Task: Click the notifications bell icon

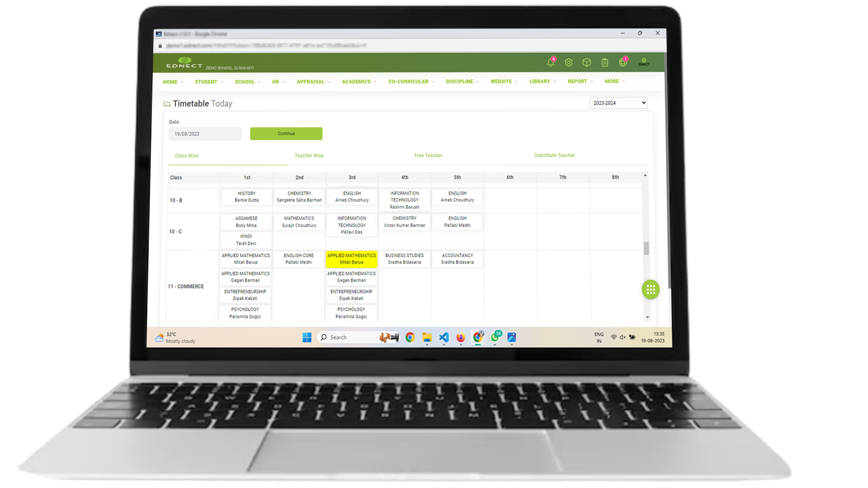Action: (x=550, y=62)
